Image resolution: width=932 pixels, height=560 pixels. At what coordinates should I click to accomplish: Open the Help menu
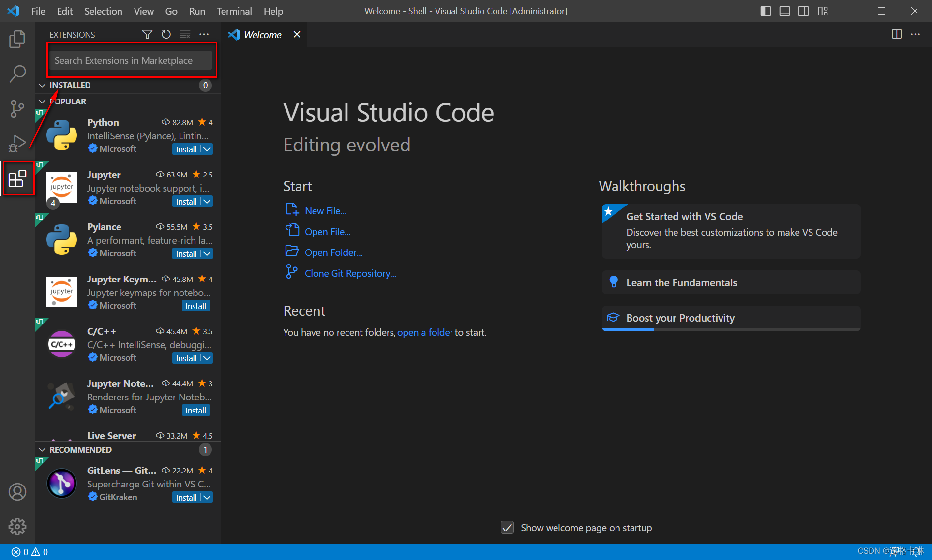273,11
